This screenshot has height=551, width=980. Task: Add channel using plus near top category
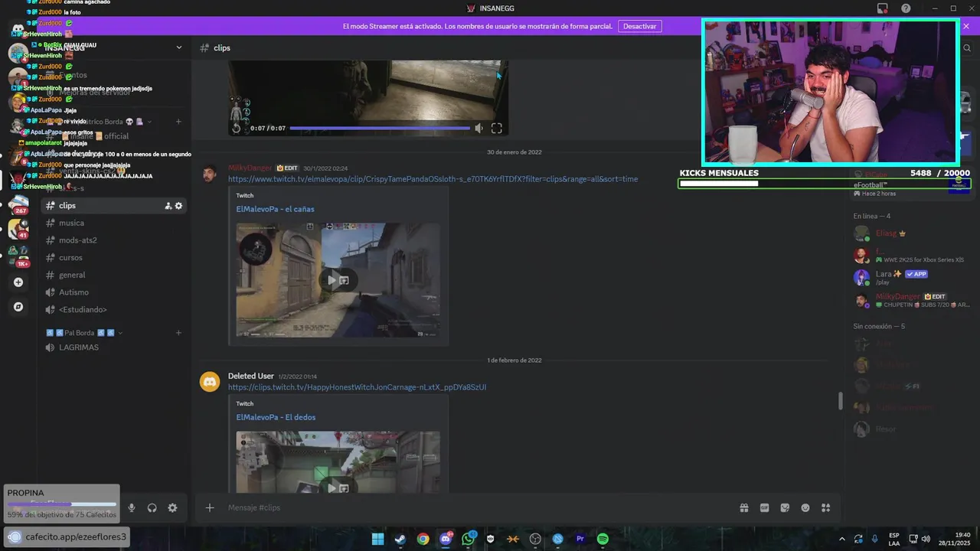pyautogui.click(x=178, y=122)
